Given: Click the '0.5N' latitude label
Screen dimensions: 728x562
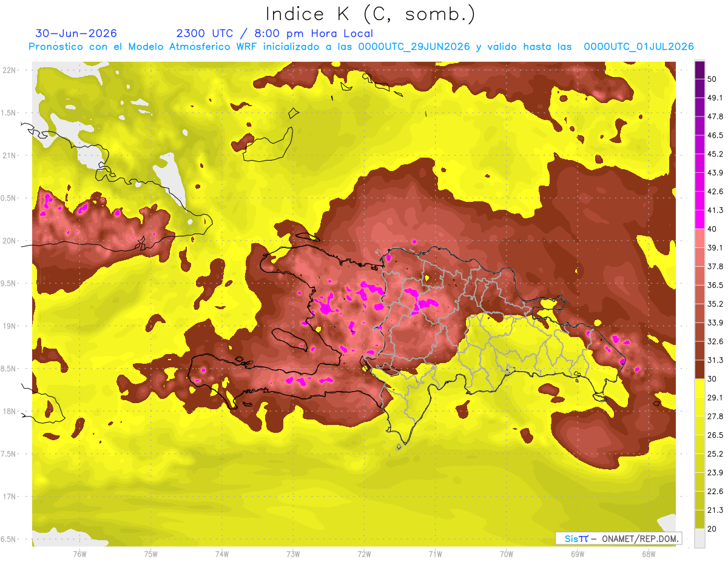Looking at the screenshot, I should (x=8, y=198).
